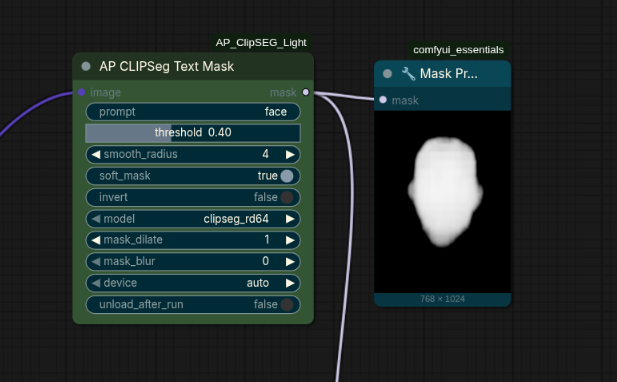
Task: Click the image input label
Action: click(x=105, y=92)
